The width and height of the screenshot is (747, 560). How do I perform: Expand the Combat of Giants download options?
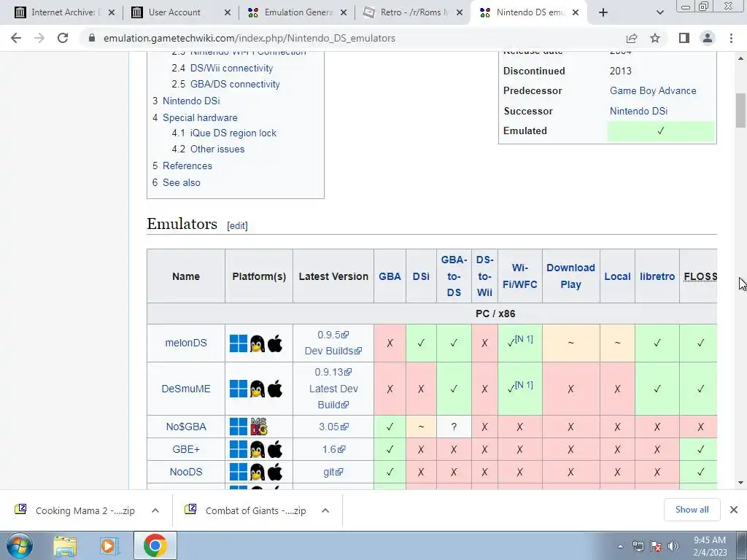pos(325,510)
